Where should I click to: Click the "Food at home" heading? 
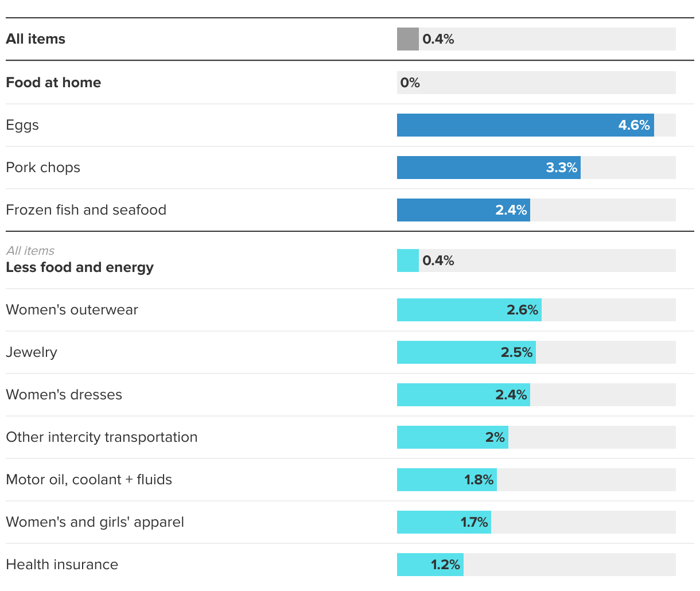pyautogui.click(x=53, y=83)
